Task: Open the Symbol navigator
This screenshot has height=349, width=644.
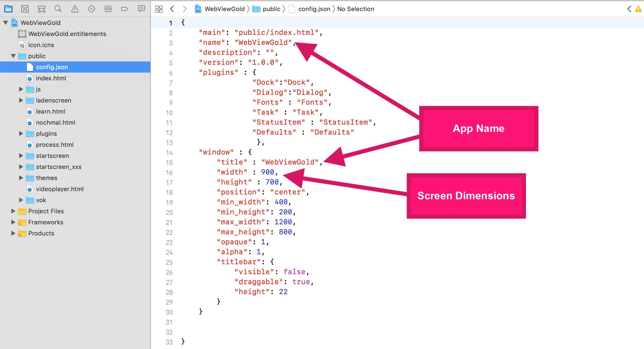Action: pos(42,9)
